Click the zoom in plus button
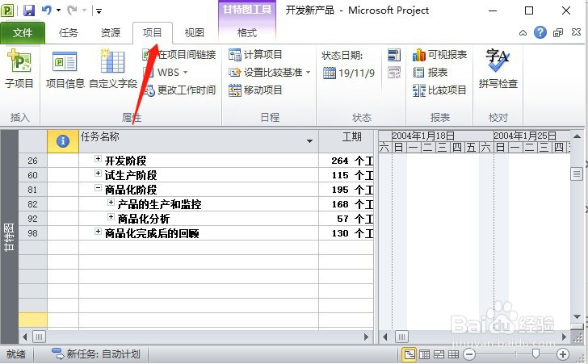 [x=562, y=354]
